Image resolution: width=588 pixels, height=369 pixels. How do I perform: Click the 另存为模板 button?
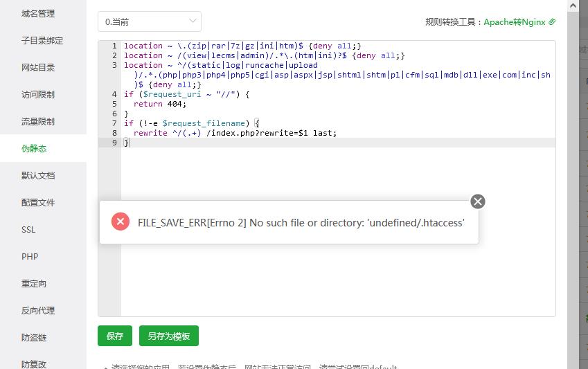pos(169,336)
